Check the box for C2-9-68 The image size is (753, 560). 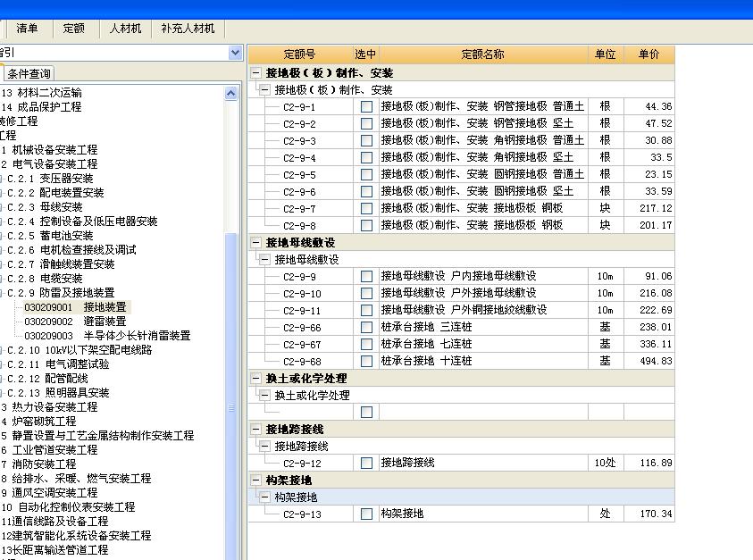[366, 361]
